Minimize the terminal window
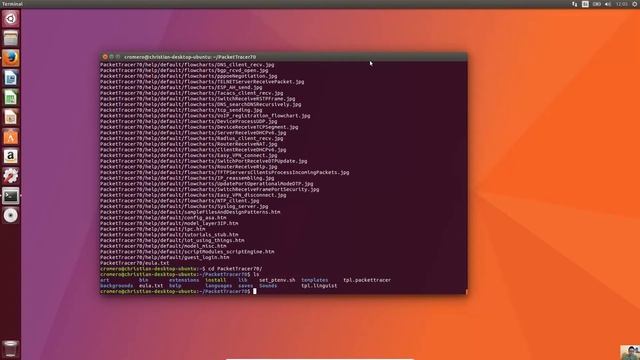 [111, 57]
